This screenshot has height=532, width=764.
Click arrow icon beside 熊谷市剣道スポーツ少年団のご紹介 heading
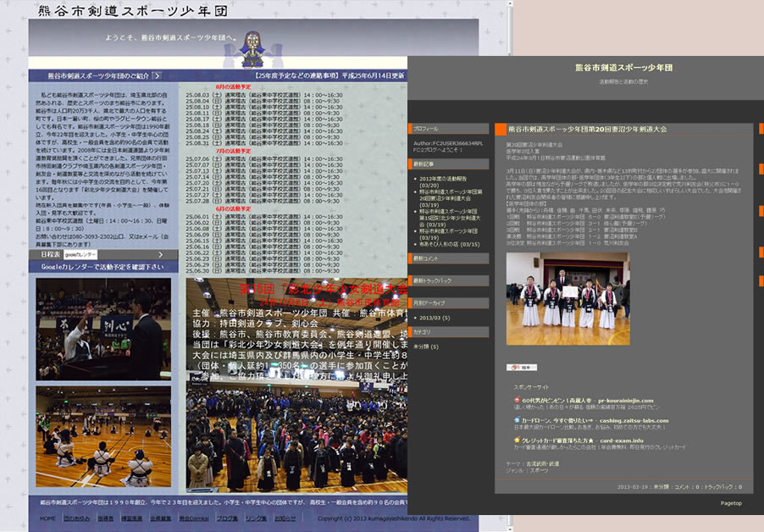coord(157,75)
